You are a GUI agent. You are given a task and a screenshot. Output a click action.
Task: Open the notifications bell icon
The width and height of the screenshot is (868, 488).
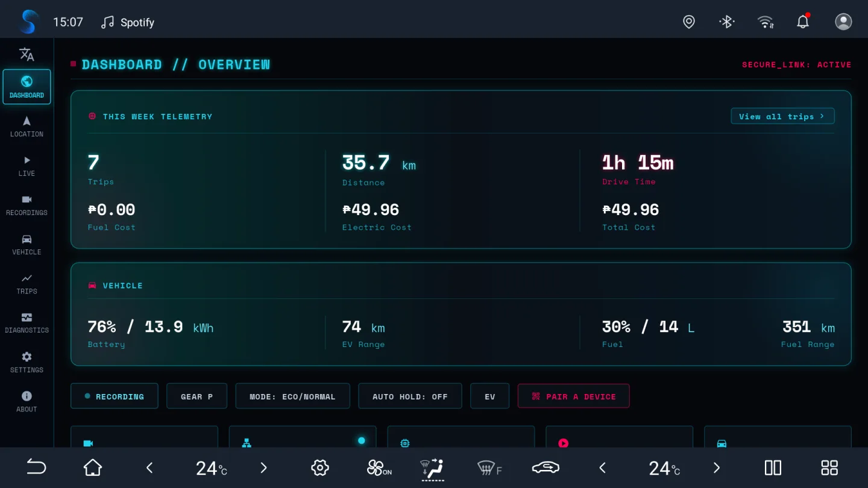(803, 22)
